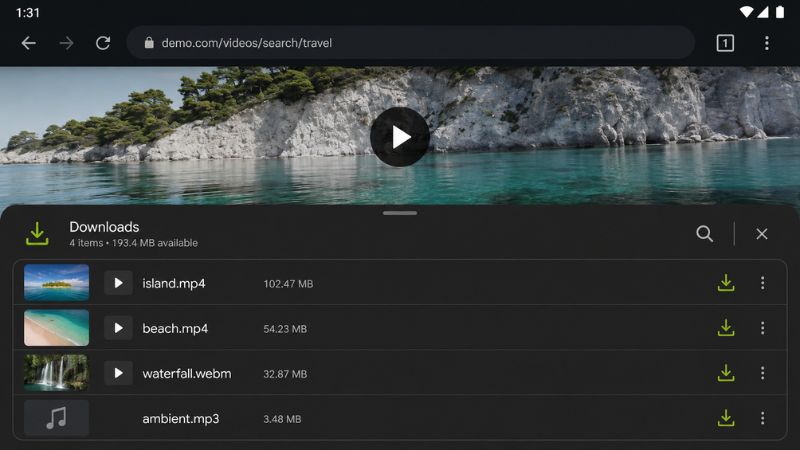Tap the cellular signal status icon
Screen dimensions: 800x450
763,12
